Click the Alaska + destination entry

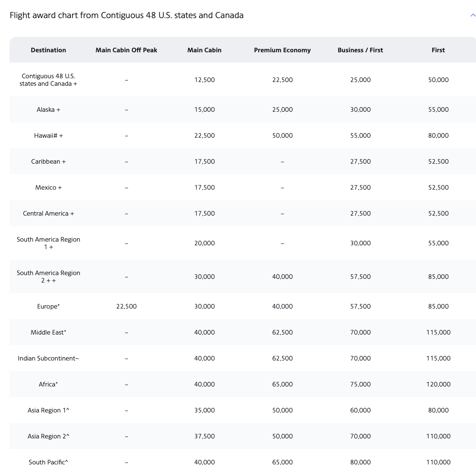tap(48, 109)
